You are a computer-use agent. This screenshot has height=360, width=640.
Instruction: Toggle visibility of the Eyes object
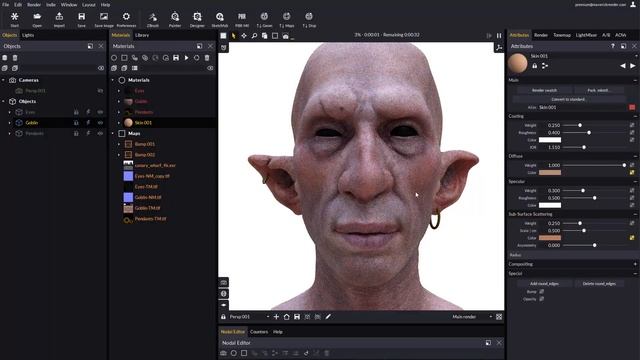(100, 112)
